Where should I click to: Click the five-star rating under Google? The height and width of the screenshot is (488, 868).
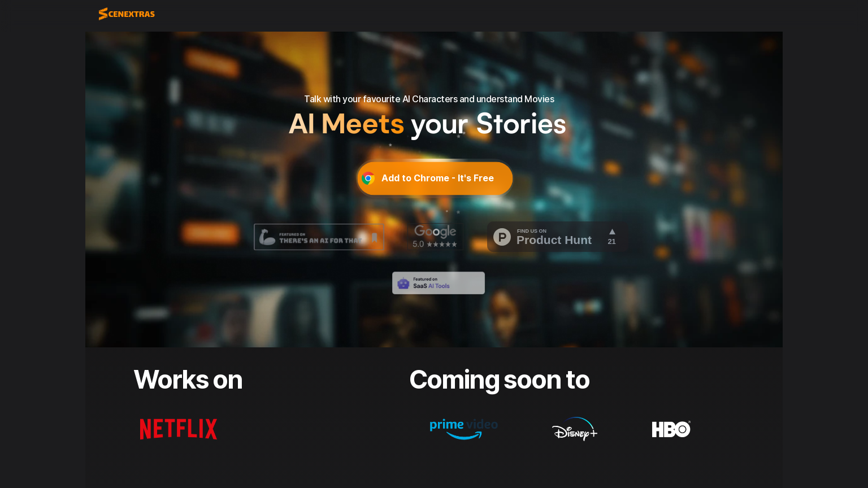pyautogui.click(x=442, y=245)
